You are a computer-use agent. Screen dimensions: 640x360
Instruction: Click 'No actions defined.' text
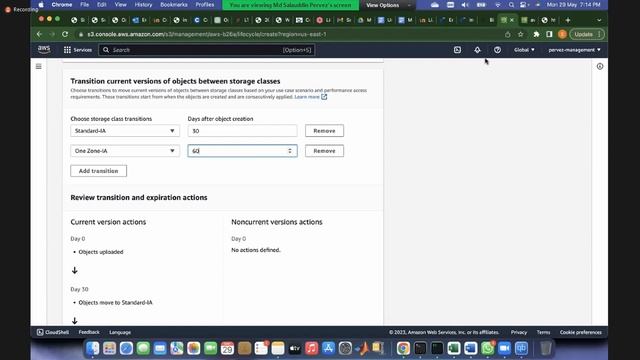256,250
